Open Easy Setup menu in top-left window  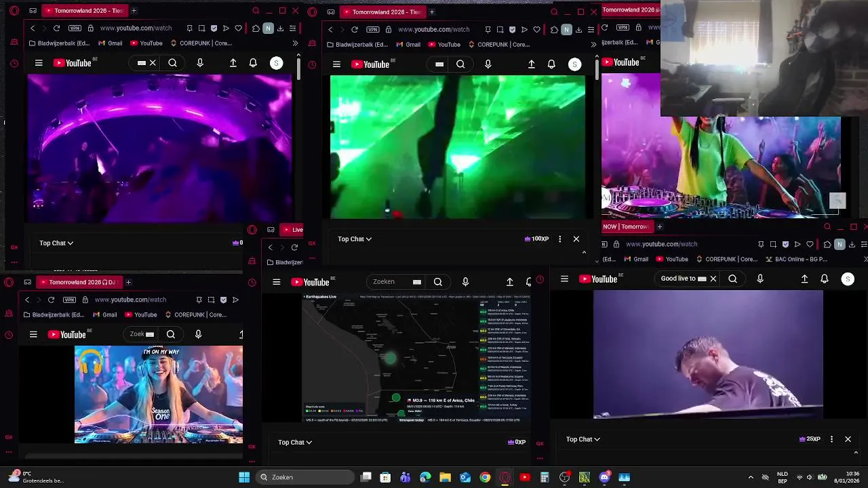(x=292, y=28)
